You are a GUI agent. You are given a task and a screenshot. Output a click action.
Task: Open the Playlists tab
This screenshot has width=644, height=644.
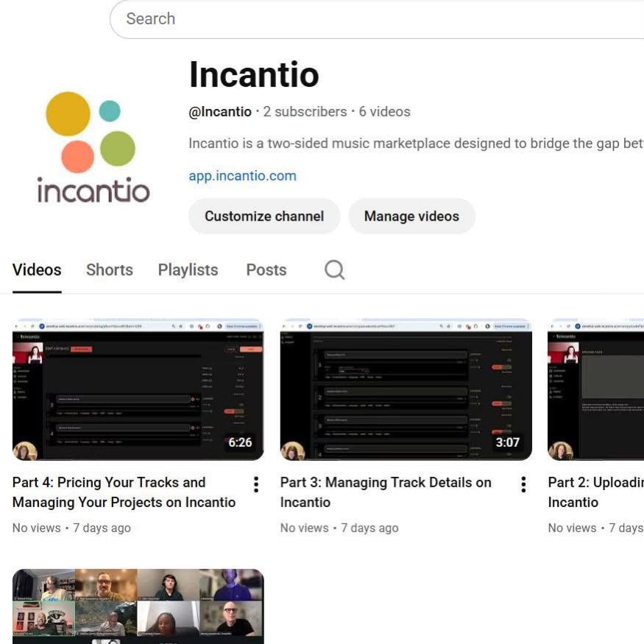188,269
